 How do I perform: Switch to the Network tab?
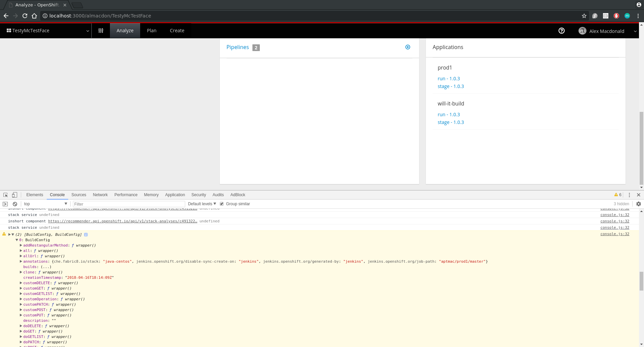pos(100,195)
